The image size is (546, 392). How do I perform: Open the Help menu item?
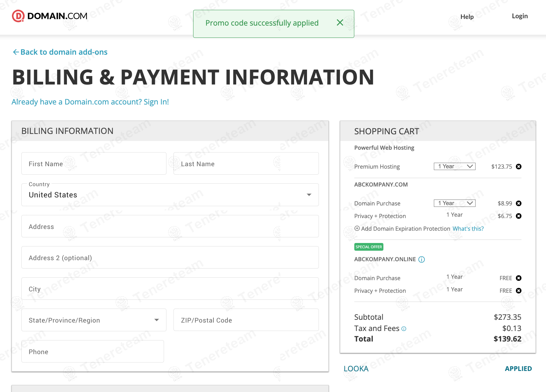point(467,17)
